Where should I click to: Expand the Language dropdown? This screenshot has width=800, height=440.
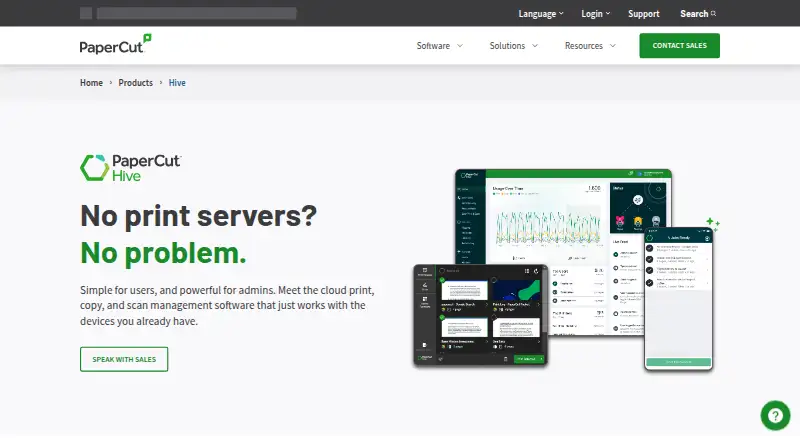pos(541,14)
